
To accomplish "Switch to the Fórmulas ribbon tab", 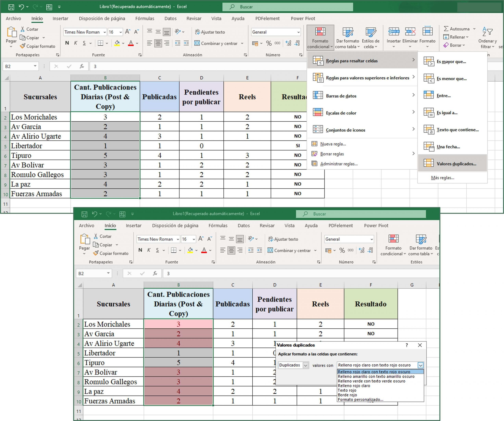I will point(145,19).
